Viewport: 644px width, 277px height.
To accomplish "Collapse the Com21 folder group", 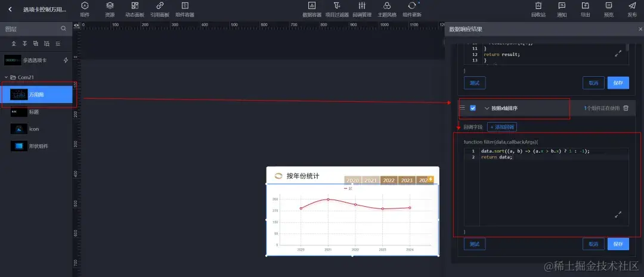I will pyautogui.click(x=7, y=77).
